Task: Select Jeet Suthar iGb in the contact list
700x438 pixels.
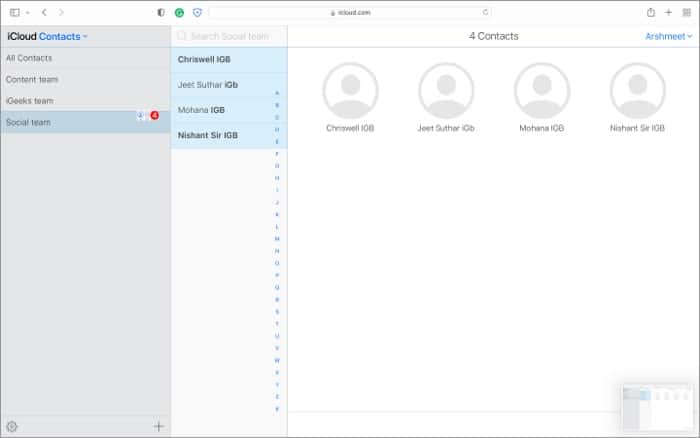Action: pos(229,85)
